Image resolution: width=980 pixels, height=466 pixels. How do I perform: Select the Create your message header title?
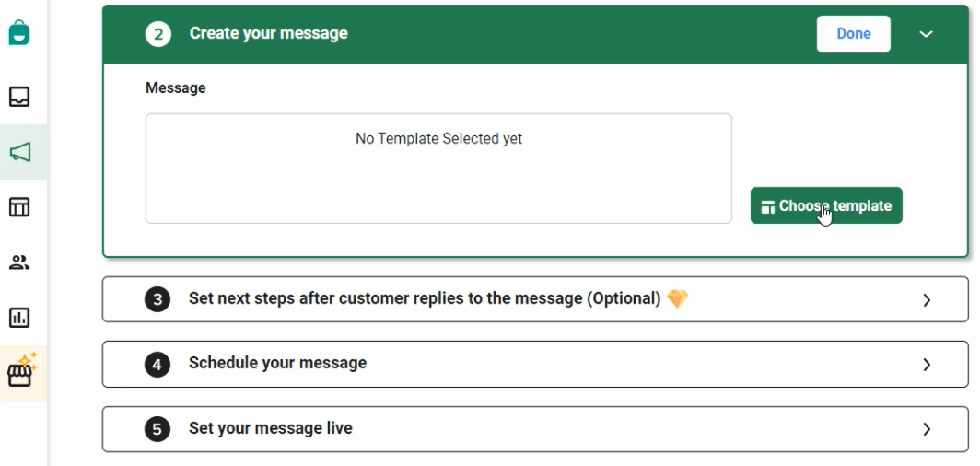pyautogui.click(x=269, y=33)
